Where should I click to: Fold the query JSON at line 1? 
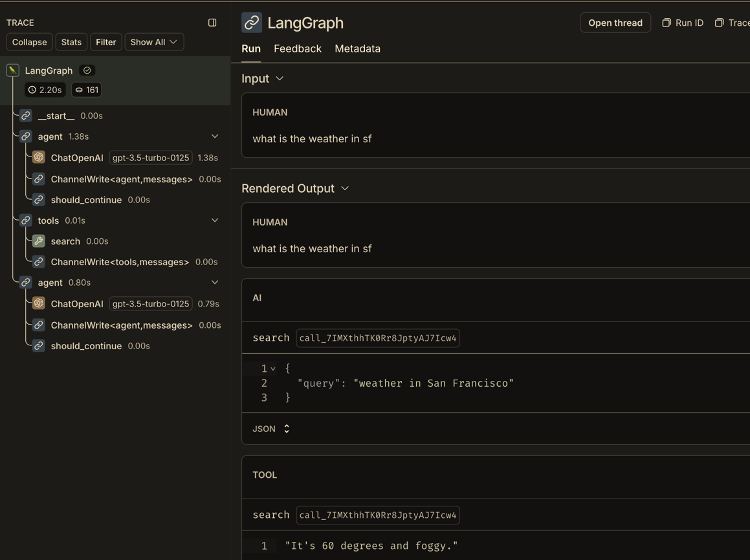(x=272, y=369)
